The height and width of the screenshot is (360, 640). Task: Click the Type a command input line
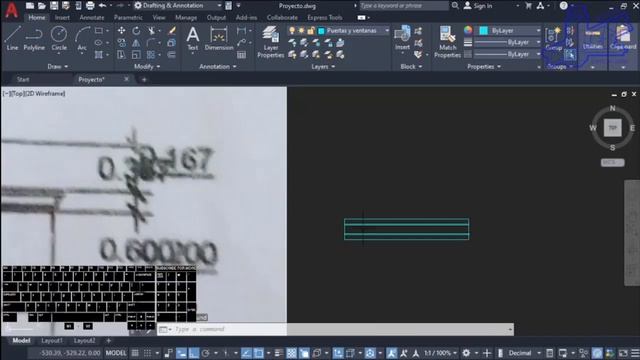coord(335,329)
